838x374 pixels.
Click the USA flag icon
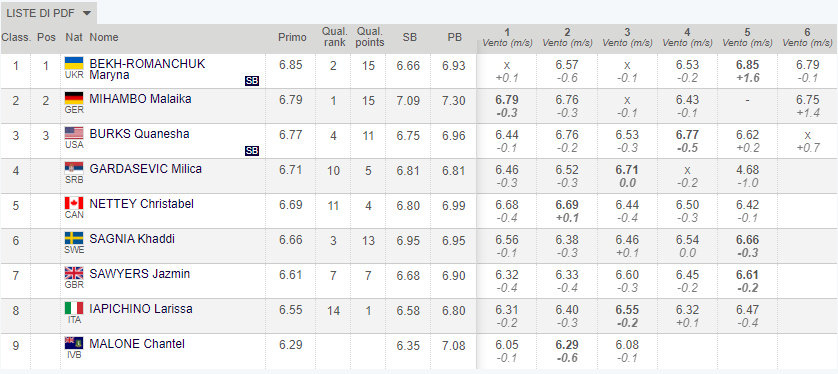pyautogui.click(x=74, y=133)
